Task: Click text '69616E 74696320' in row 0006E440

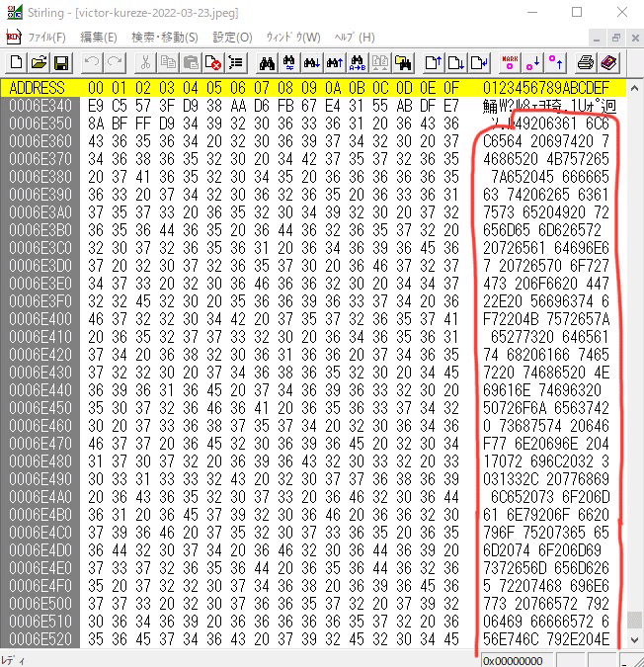Action: click(x=542, y=390)
